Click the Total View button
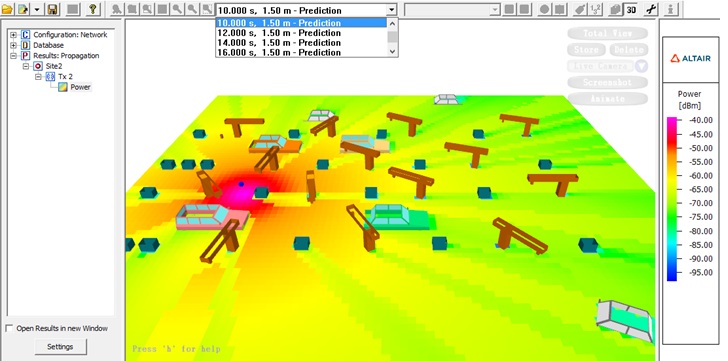Image resolution: width=728 pixels, height=361 pixels. tap(607, 33)
